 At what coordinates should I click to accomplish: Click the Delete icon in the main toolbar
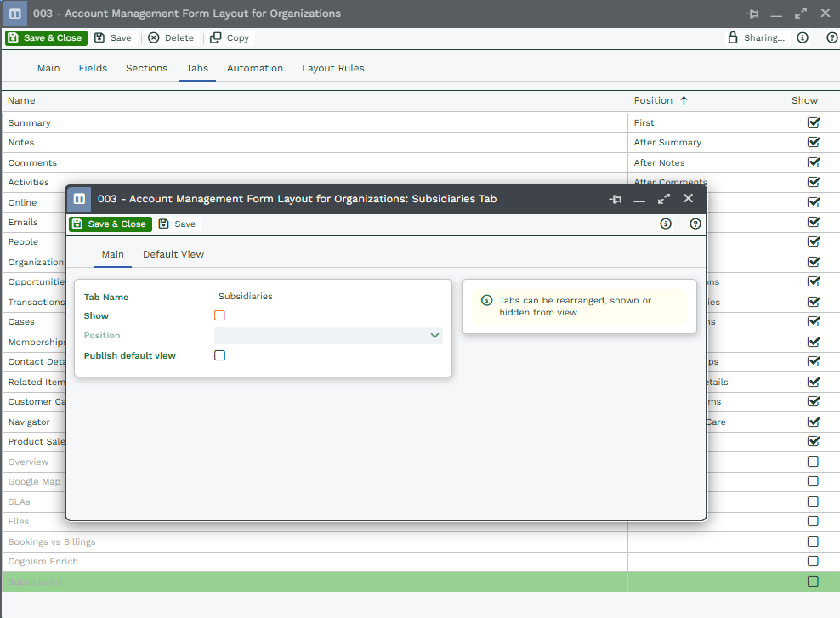point(153,37)
